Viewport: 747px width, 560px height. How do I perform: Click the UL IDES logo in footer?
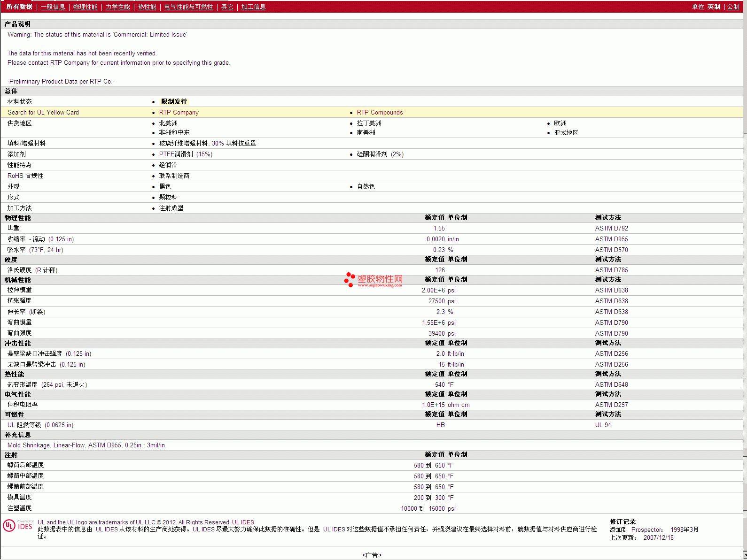(x=18, y=525)
